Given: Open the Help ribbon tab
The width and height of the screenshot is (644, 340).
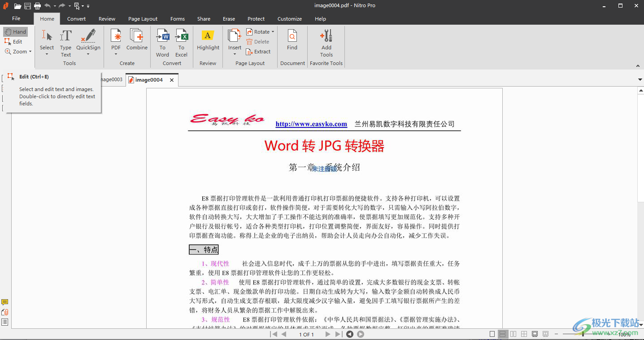Looking at the screenshot, I should (320, 19).
